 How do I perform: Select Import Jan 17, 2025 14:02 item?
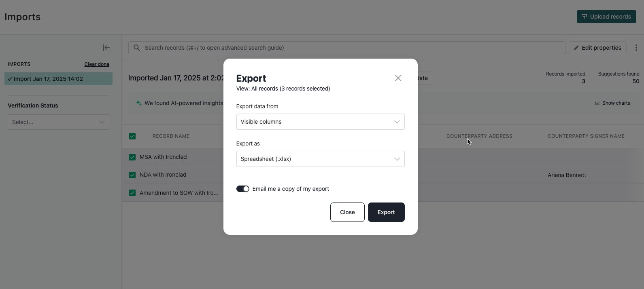pyautogui.click(x=58, y=79)
